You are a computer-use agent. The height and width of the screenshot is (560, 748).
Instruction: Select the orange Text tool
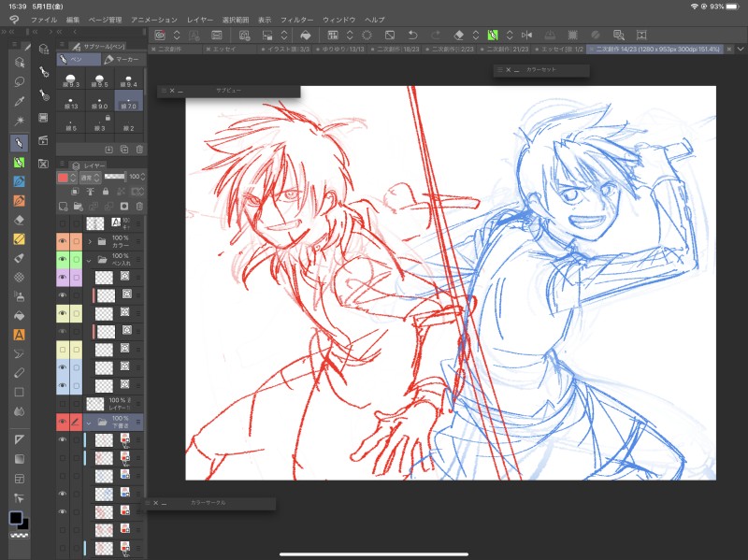19,335
